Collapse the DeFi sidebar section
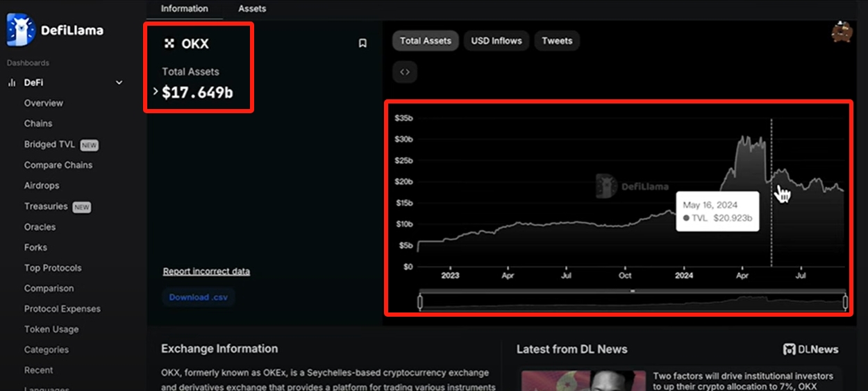 (119, 83)
